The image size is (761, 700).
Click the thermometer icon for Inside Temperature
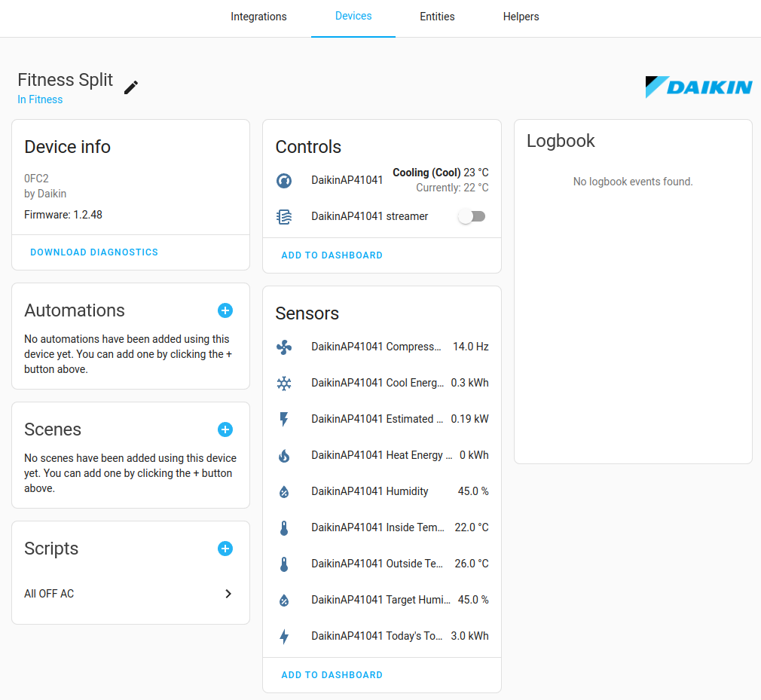click(x=284, y=528)
